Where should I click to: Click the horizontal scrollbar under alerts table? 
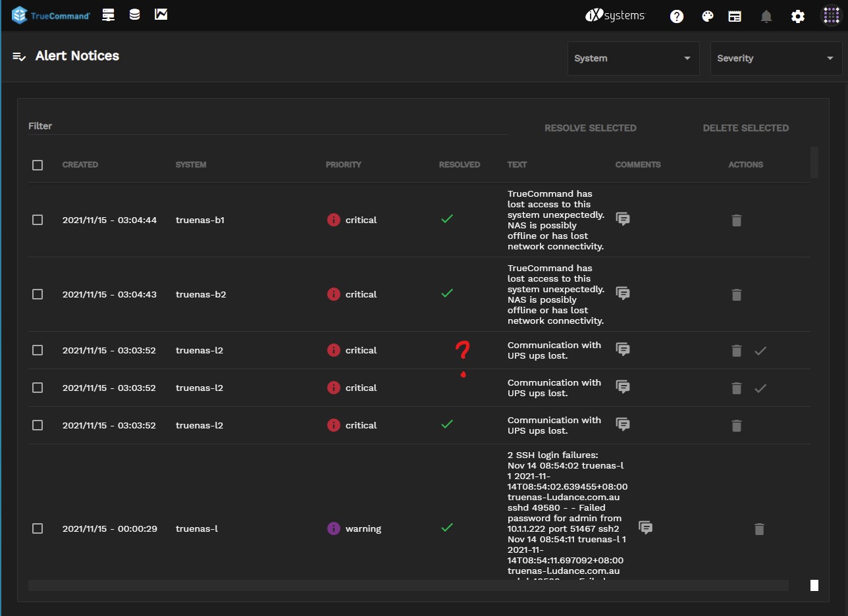click(x=408, y=585)
